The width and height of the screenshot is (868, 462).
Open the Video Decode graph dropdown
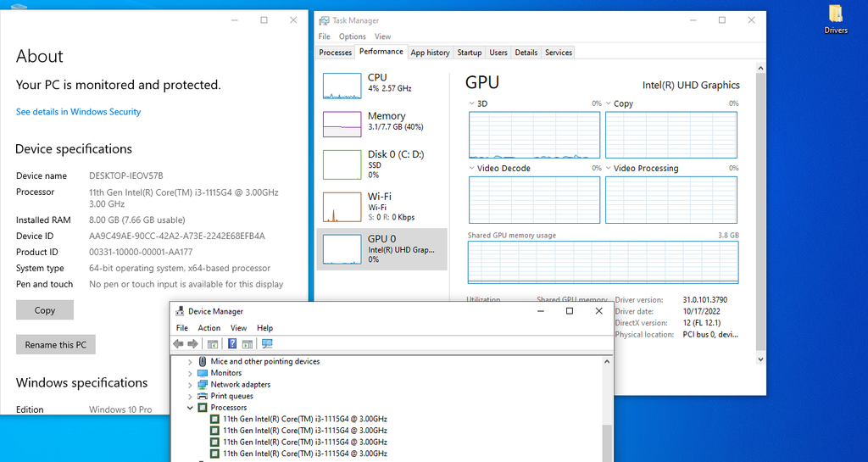(473, 169)
